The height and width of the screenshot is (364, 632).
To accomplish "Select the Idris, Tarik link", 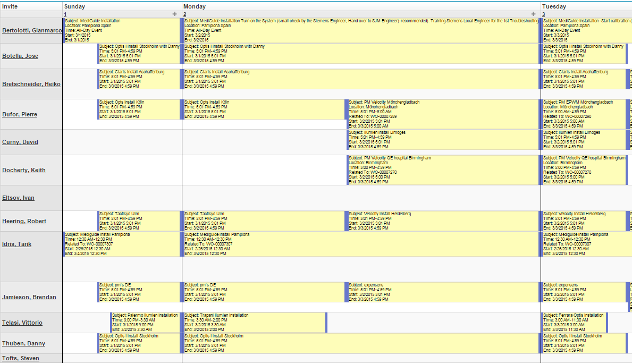I will [x=16, y=244].
